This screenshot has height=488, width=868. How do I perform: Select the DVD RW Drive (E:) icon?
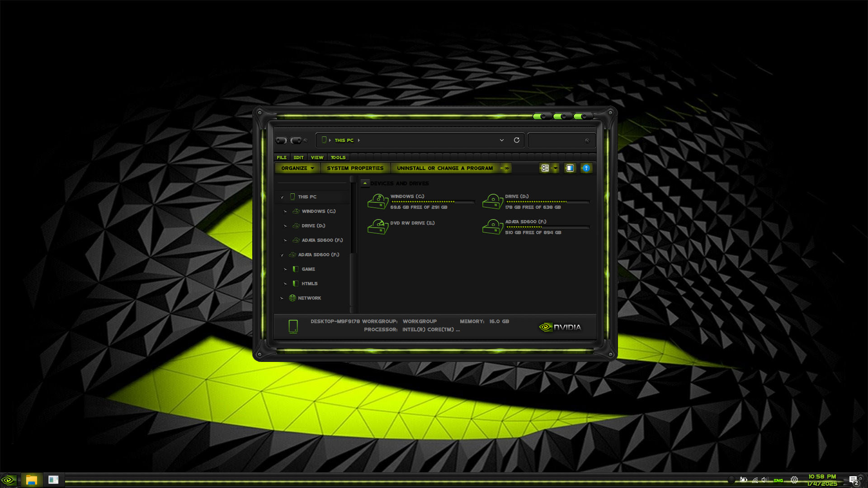coord(377,227)
